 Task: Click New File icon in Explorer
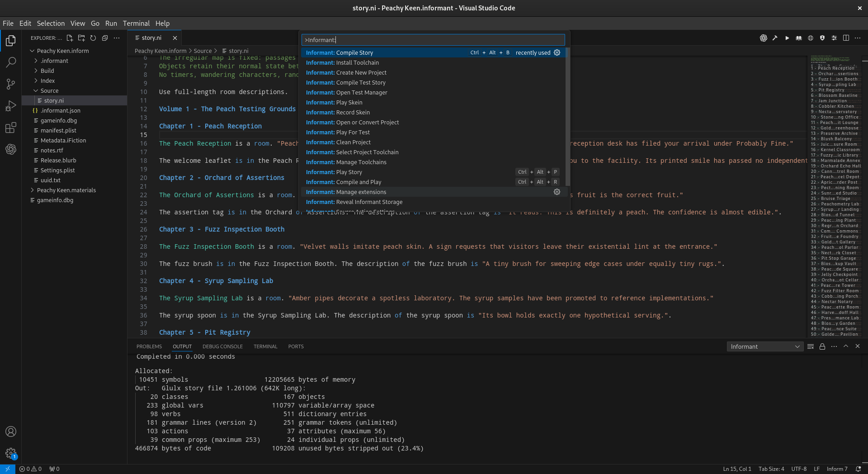(70, 38)
